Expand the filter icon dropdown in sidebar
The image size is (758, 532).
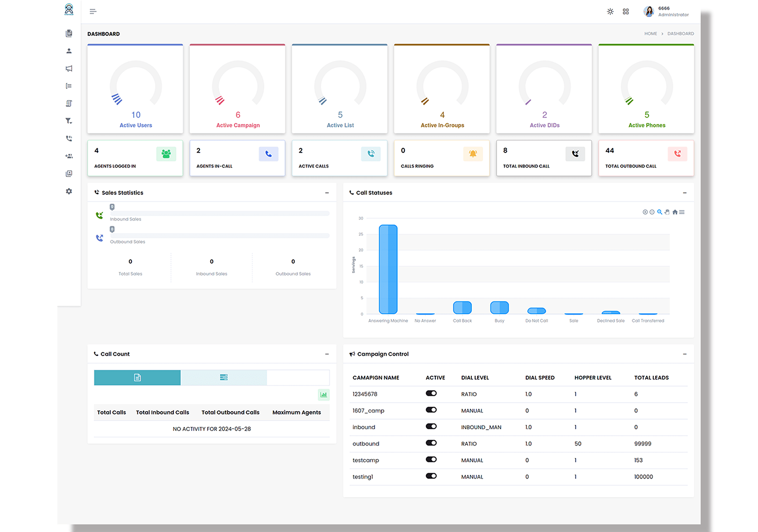tap(69, 121)
